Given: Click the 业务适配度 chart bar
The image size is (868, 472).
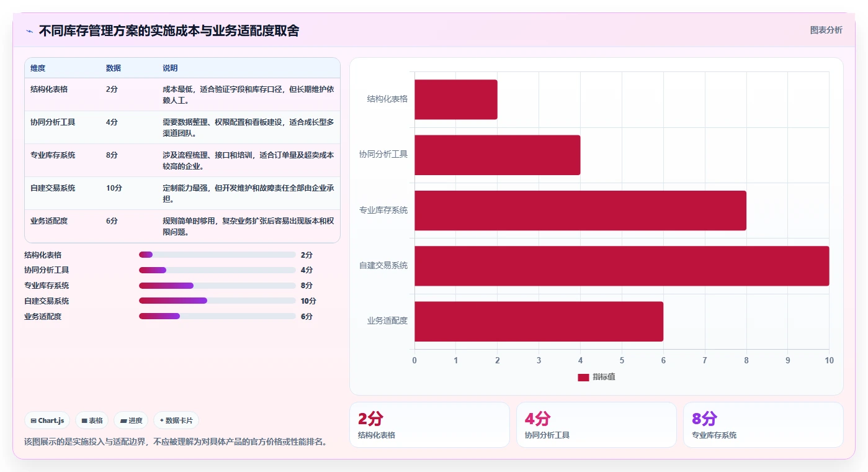Looking at the screenshot, I should (x=539, y=321).
